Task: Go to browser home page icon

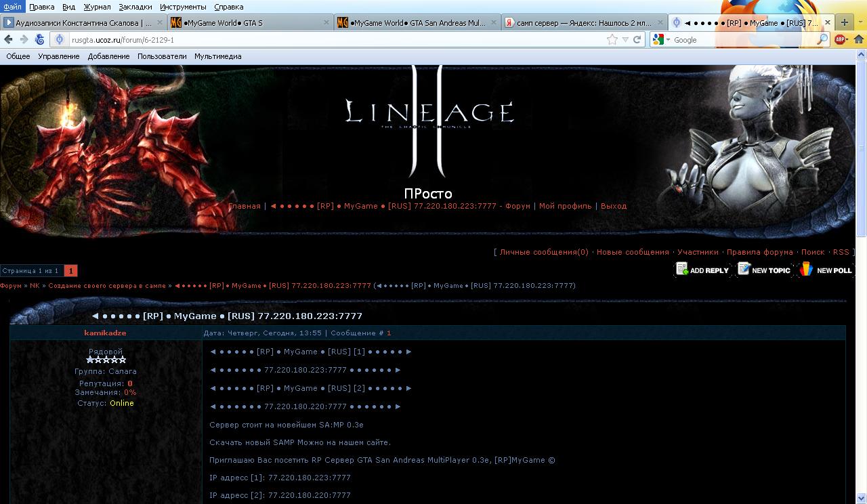Action: tap(859, 40)
